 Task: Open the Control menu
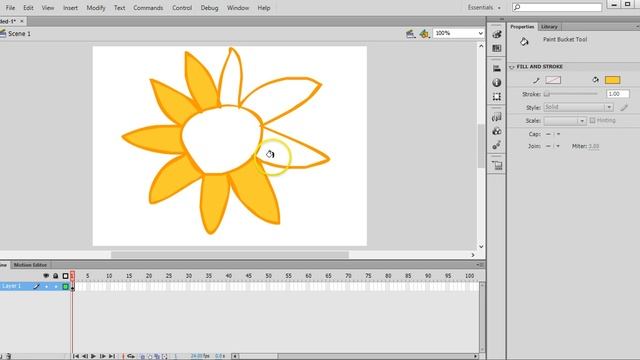coord(182,8)
